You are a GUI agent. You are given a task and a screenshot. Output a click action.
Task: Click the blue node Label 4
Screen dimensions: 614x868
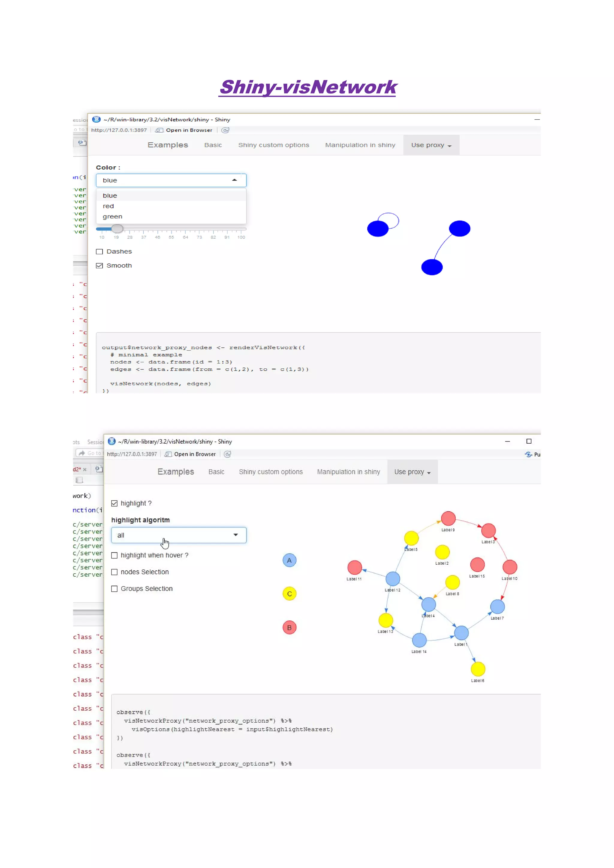(429, 605)
